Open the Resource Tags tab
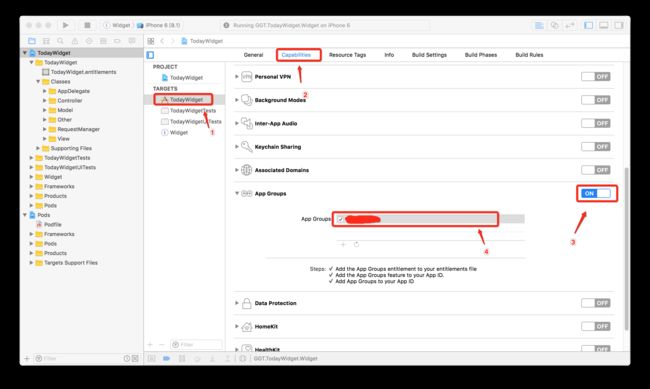This screenshot has width=650, height=389. [347, 55]
